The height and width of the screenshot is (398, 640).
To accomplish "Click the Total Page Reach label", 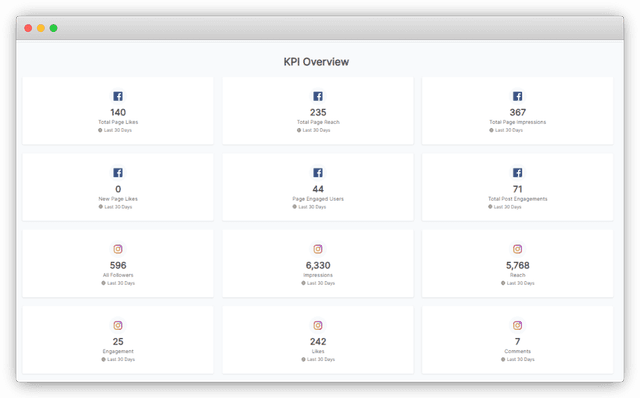I will point(318,122).
